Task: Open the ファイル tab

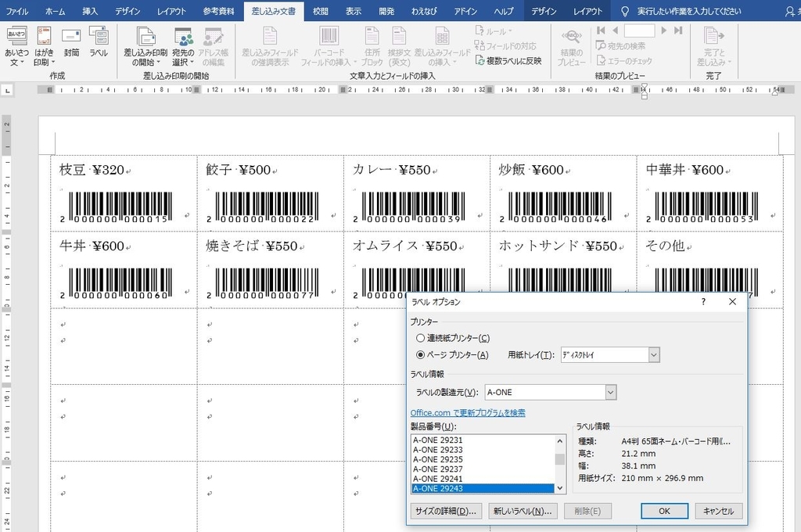Action: 17,11
